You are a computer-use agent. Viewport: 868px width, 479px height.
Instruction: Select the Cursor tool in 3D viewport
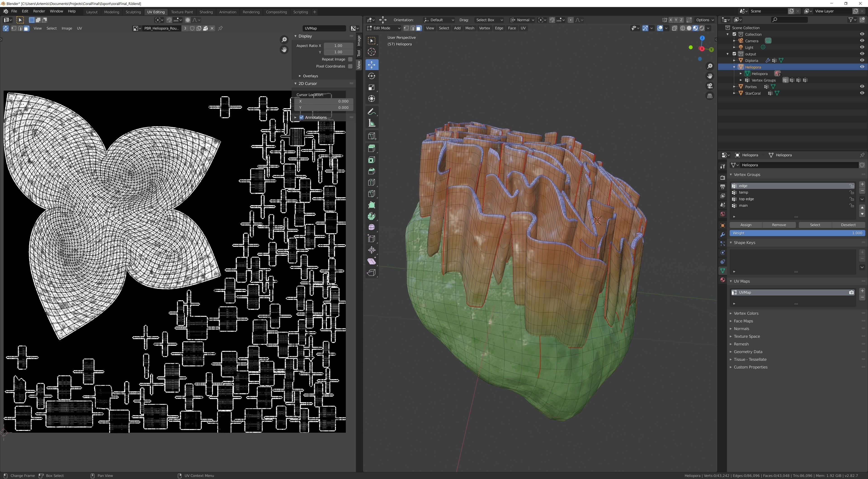coord(372,52)
